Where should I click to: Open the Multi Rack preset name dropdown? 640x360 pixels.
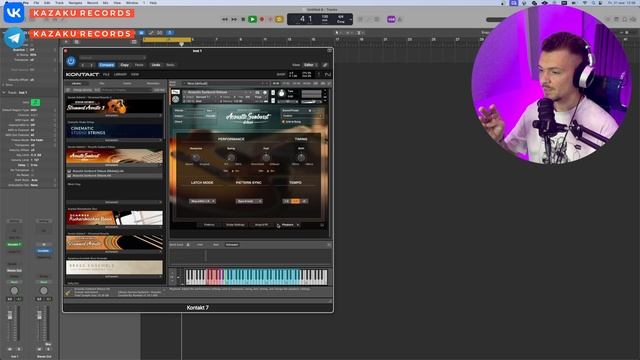224,84
